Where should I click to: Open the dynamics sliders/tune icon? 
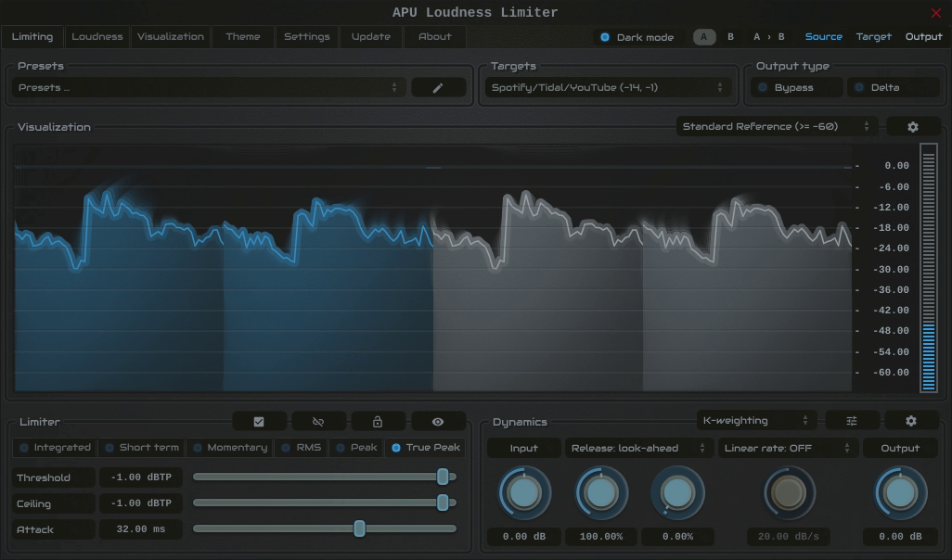[852, 420]
